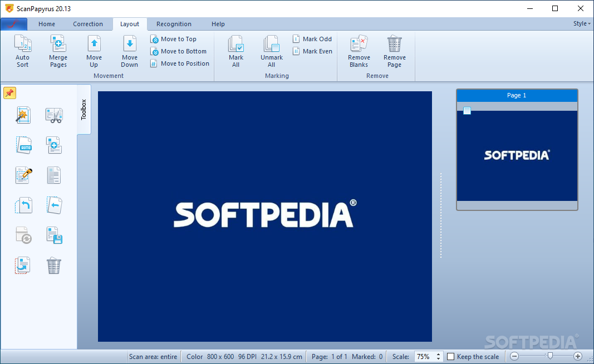The height and width of the screenshot is (364, 594).
Task: Switch to the Correction tab
Action: pyautogui.click(x=88, y=24)
